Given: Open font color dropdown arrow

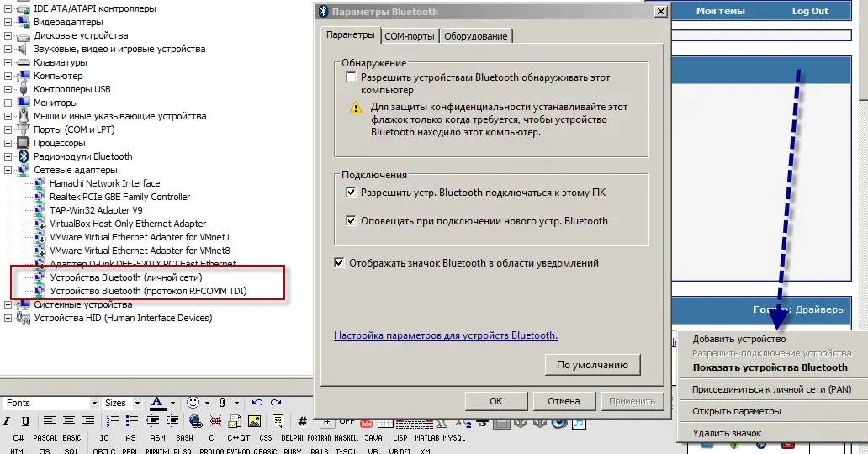Looking at the screenshot, I should coord(172,403).
